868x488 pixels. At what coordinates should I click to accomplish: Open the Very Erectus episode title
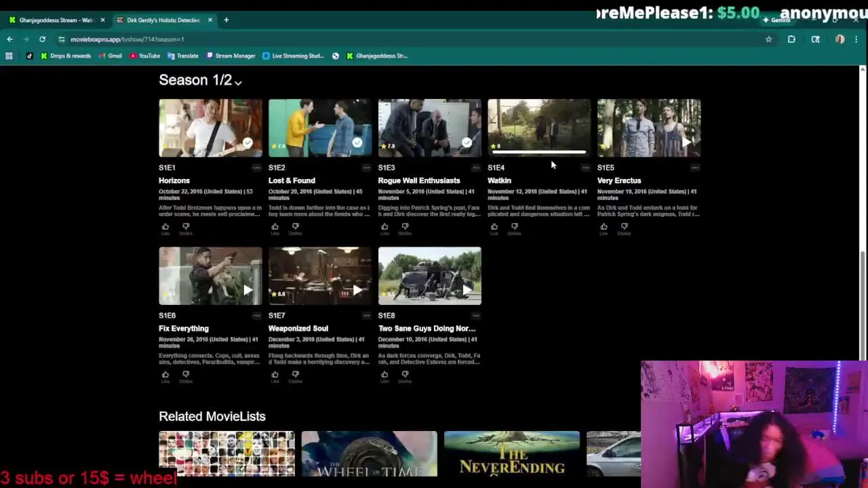click(619, 180)
